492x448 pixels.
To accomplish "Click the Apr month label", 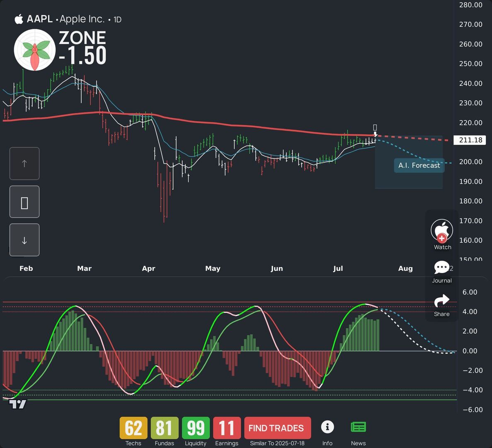I will click(148, 269).
